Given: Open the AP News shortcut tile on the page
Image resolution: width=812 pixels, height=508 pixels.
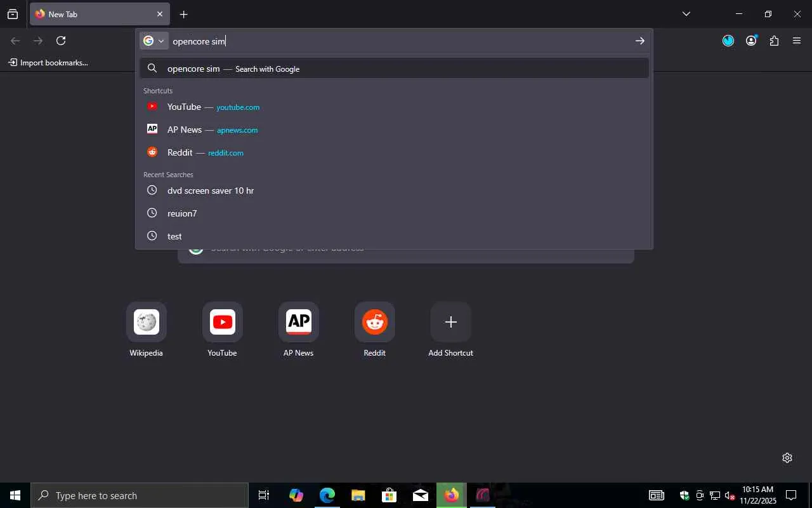Looking at the screenshot, I should tap(299, 330).
